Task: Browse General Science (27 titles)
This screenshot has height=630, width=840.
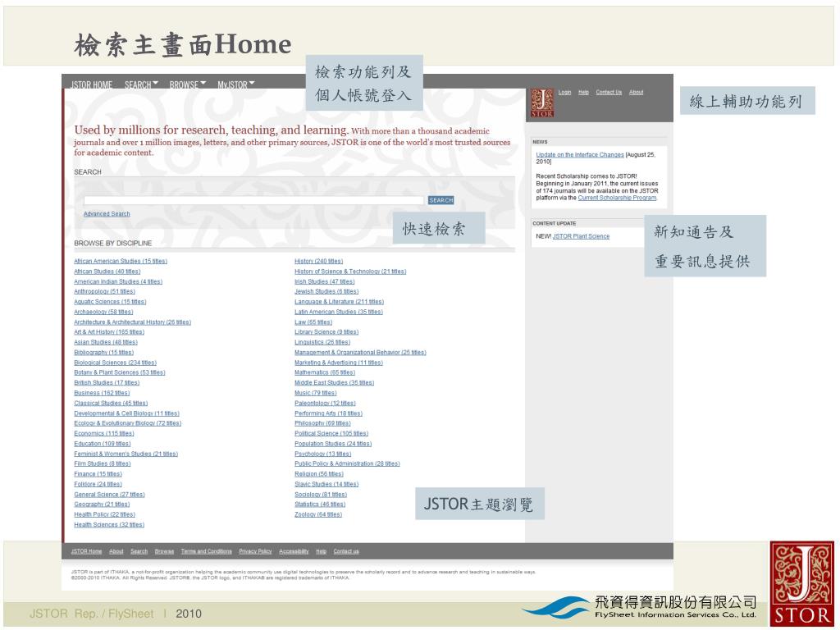Action: (109, 495)
